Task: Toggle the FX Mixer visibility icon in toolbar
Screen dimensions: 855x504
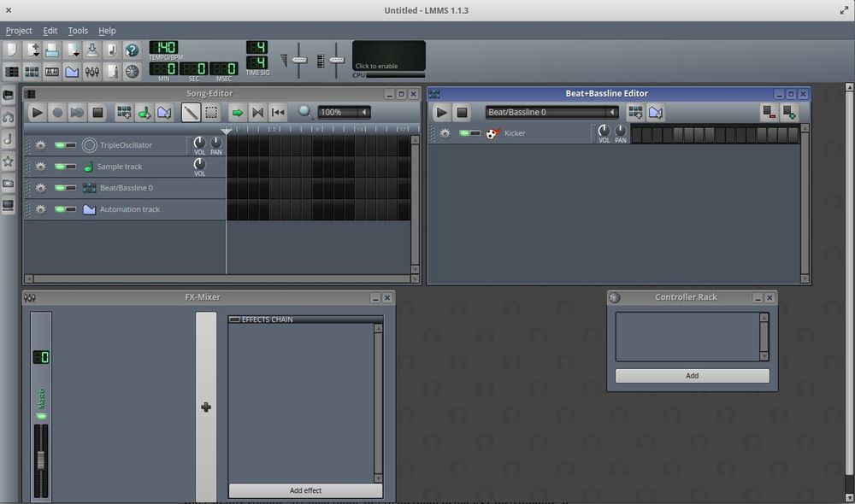Action: tap(91, 71)
